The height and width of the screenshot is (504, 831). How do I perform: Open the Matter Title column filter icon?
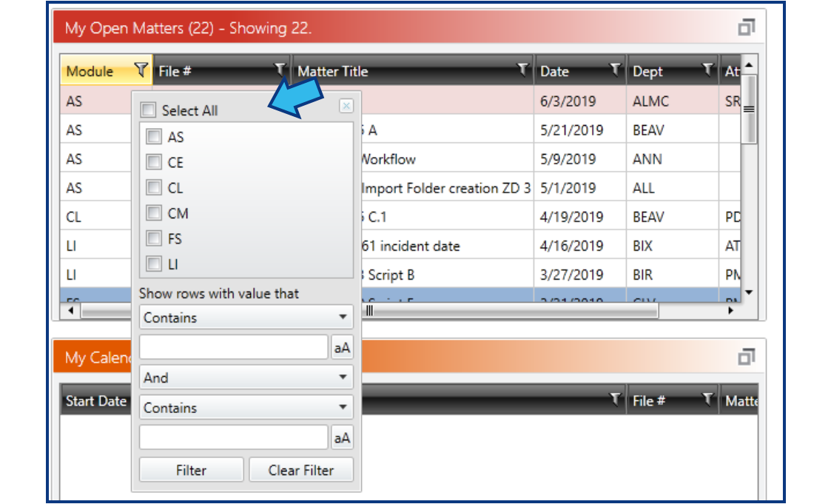click(x=522, y=70)
